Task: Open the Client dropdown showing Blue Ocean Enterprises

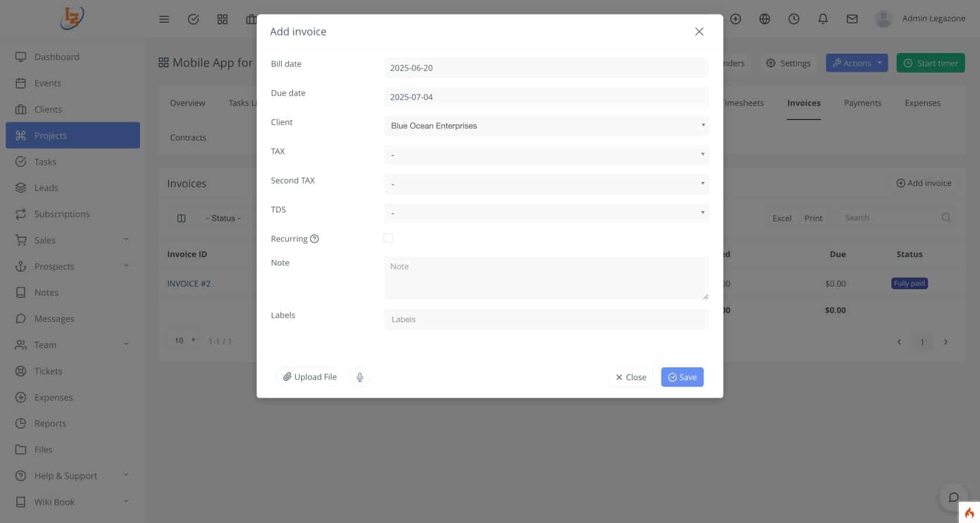Action: [x=547, y=125]
